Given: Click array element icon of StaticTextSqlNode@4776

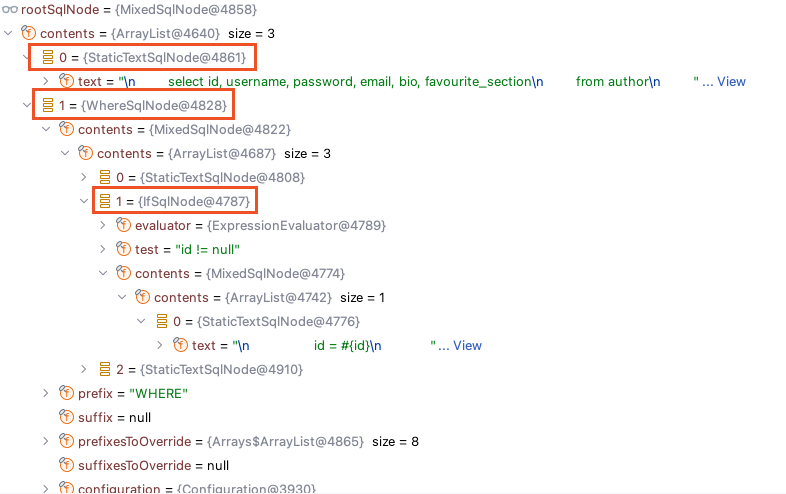Looking at the screenshot, I should (x=162, y=321).
